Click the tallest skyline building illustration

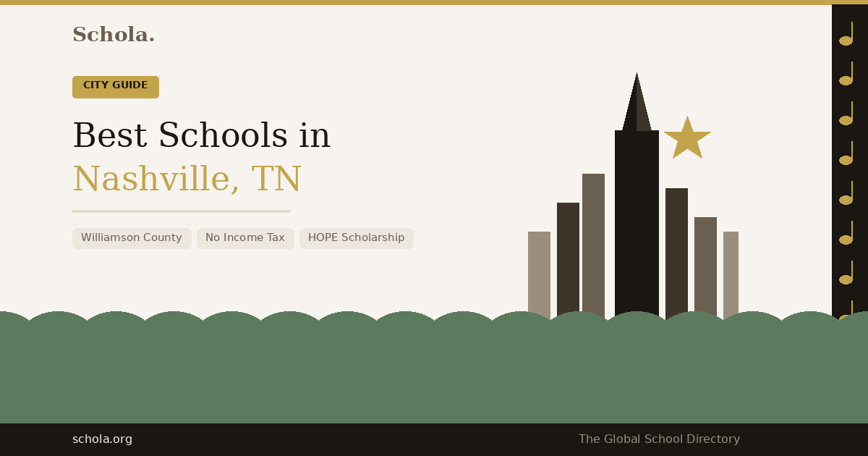coord(637,217)
